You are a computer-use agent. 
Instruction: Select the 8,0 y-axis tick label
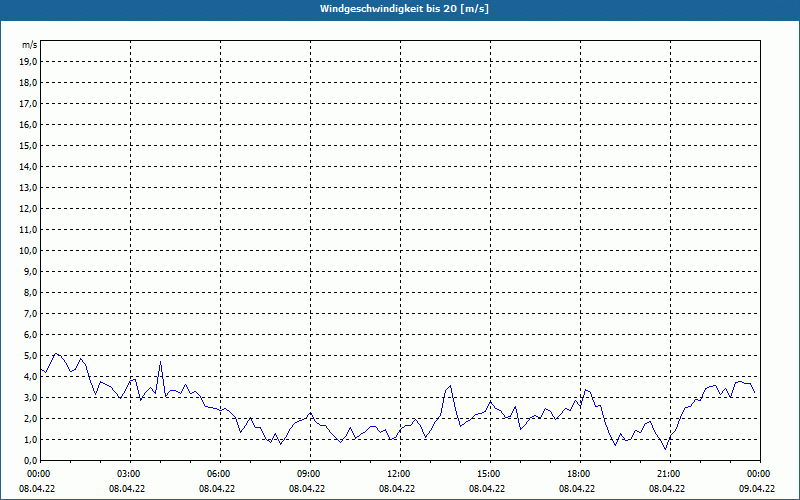tap(29, 292)
